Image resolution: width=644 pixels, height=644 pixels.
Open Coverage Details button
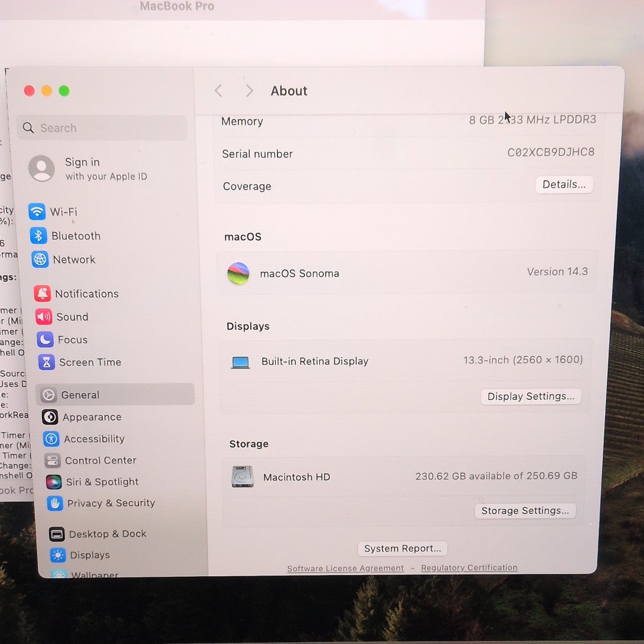coord(564,185)
